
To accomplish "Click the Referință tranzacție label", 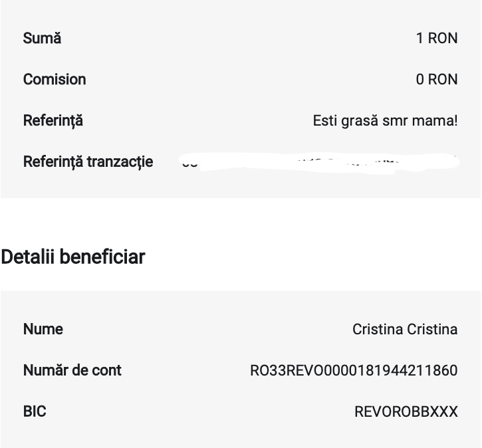I will pyautogui.click(x=88, y=162).
